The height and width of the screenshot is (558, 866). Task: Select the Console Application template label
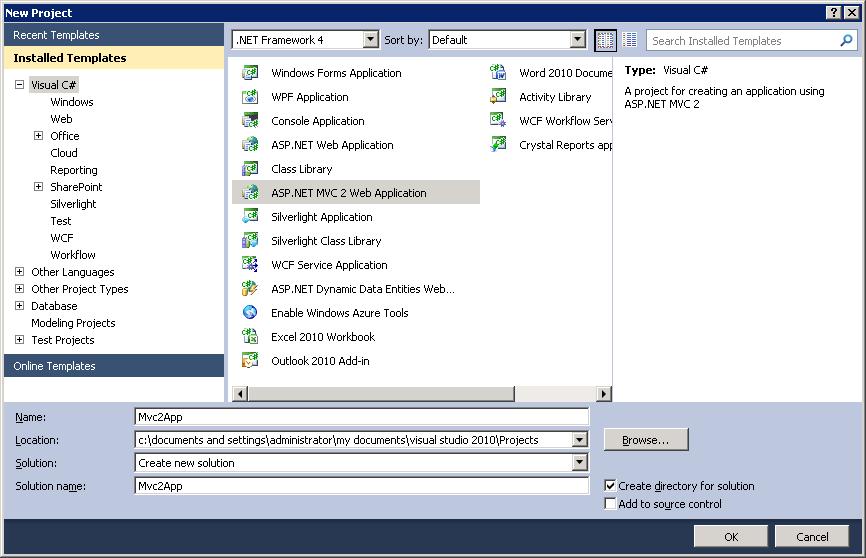318,121
